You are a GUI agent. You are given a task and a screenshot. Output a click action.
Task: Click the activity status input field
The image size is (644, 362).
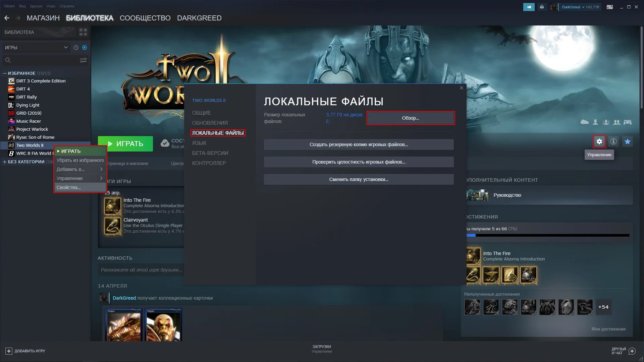pyautogui.click(x=141, y=270)
